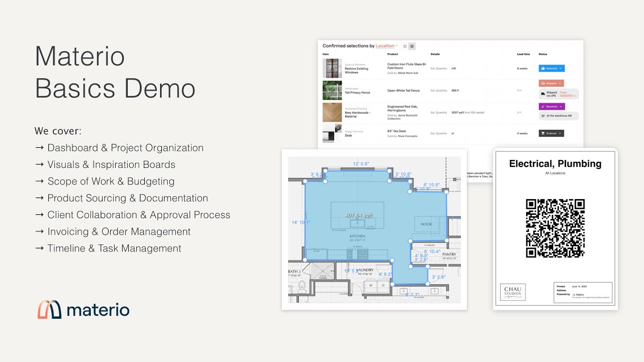Click the Details column header
This screenshot has width=644, height=362.
tap(435, 54)
